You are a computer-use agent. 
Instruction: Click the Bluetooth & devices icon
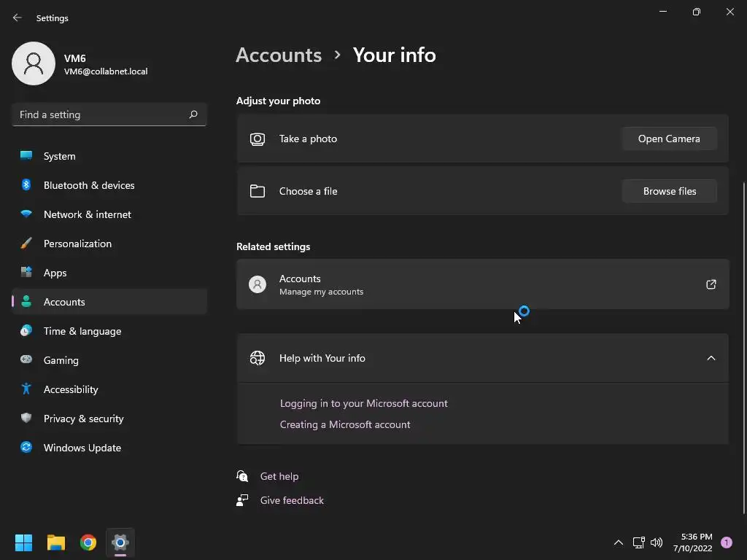[x=26, y=185]
